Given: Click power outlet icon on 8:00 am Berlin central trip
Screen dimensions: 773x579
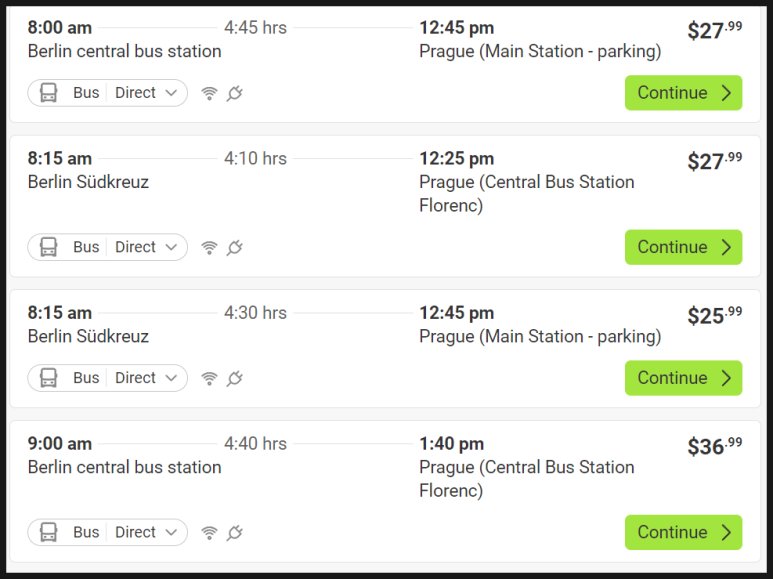Looking at the screenshot, I should click(235, 93).
